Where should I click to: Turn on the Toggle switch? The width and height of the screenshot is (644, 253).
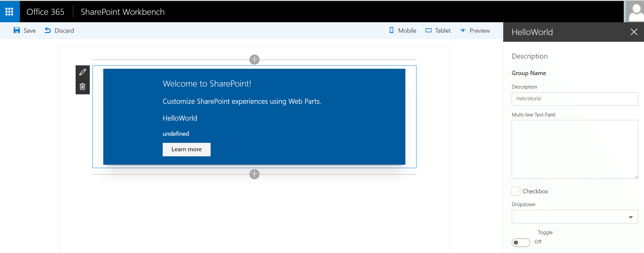(521, 243)
